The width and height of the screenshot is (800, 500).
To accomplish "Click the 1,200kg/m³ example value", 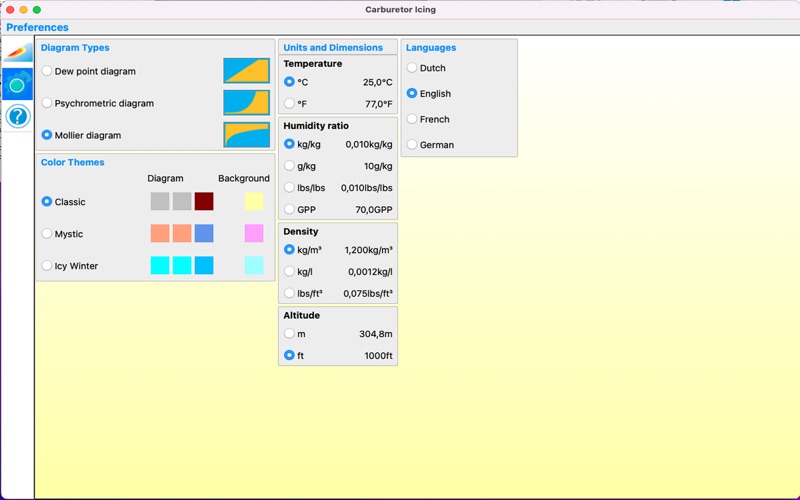I will click(369, 250).
